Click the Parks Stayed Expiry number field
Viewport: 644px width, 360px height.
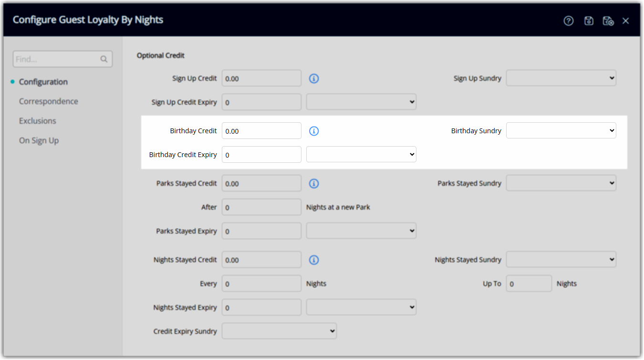coord(261,231)
